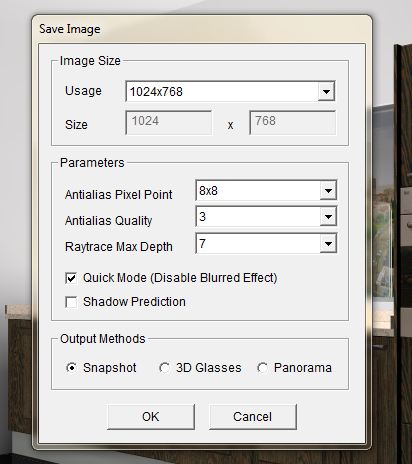Click the 1024x768 Usage combo box
Image resolution: width=412 pixels, height=464 pixels.
coord(230,91)
